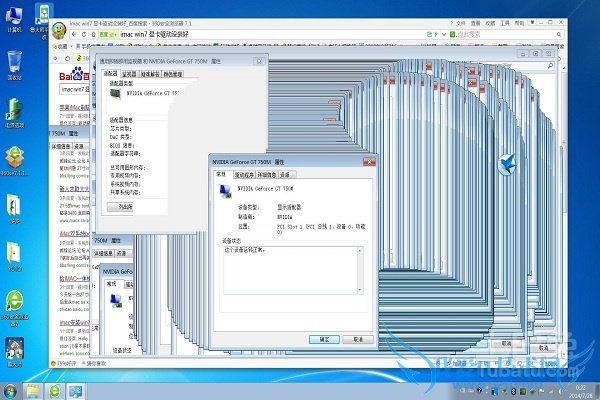This screenshot has width=600, height=400.
Task: Click the browser's right search box
Action: tap(505, 34)
